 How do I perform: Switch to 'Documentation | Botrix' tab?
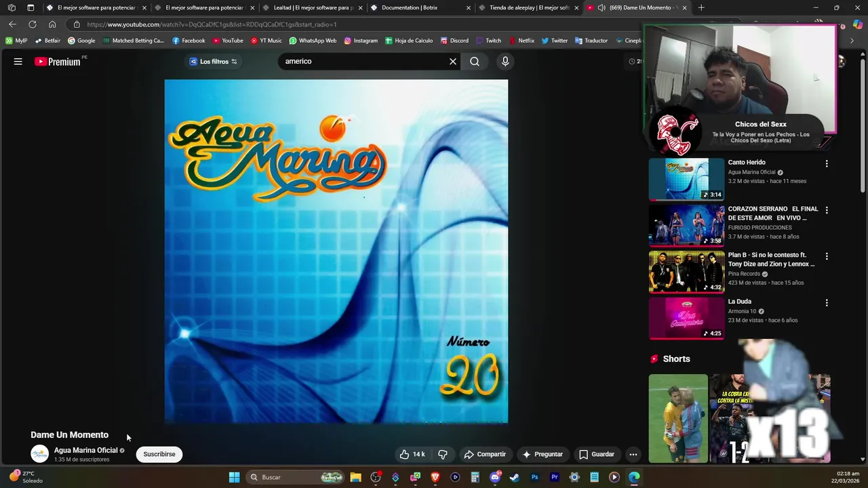click(x=414, y=7)
